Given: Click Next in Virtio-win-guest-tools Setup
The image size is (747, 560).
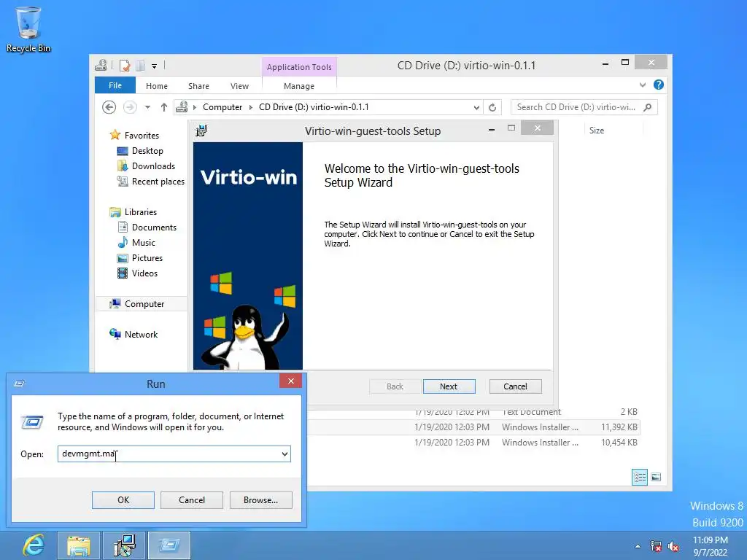Looking at the screenshot, I should click(x=449, y=386).
